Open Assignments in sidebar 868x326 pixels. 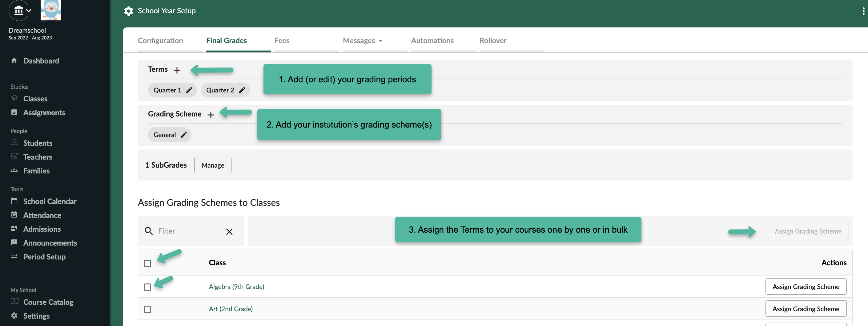(x=44, y=112)
